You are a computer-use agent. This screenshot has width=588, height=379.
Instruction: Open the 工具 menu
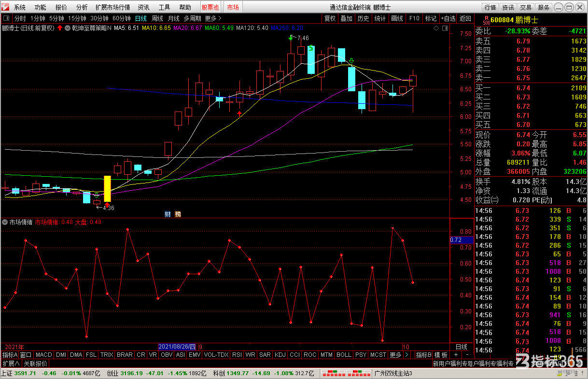tap(165, 7)
